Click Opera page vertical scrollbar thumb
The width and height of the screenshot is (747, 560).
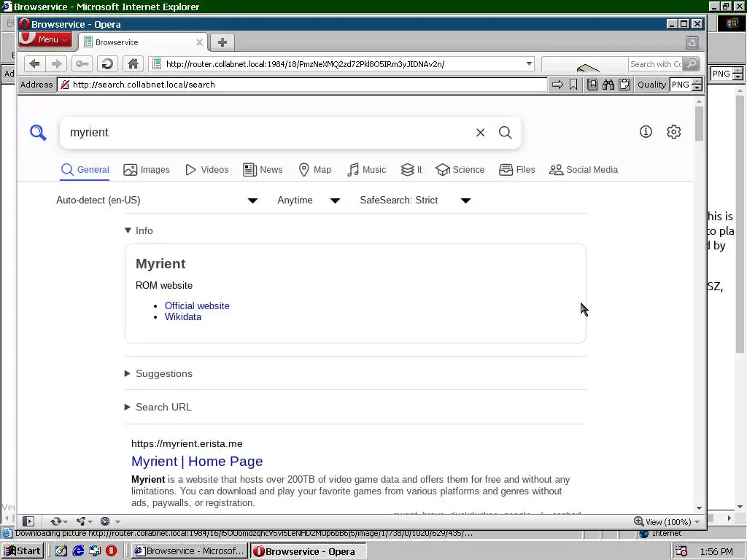[699, 124]
